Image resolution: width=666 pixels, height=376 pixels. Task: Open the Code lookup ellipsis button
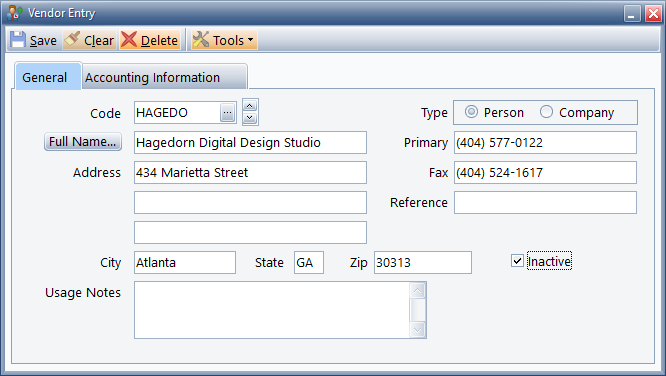[228, 113]
